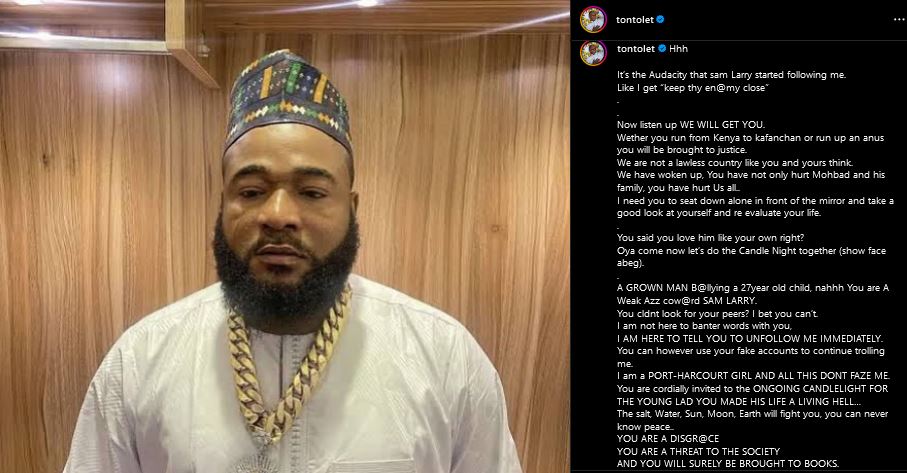Click the avatar next to the caption
This screenshot has width=907, height=473.
tap(593, 53)
